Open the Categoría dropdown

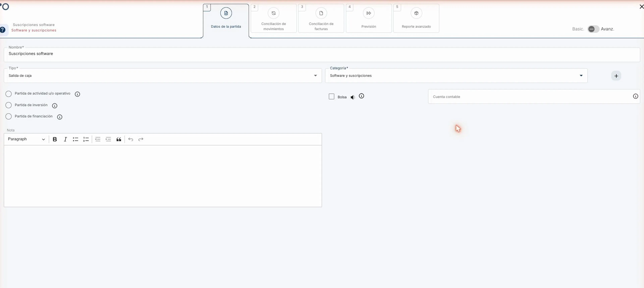[456, 75]
